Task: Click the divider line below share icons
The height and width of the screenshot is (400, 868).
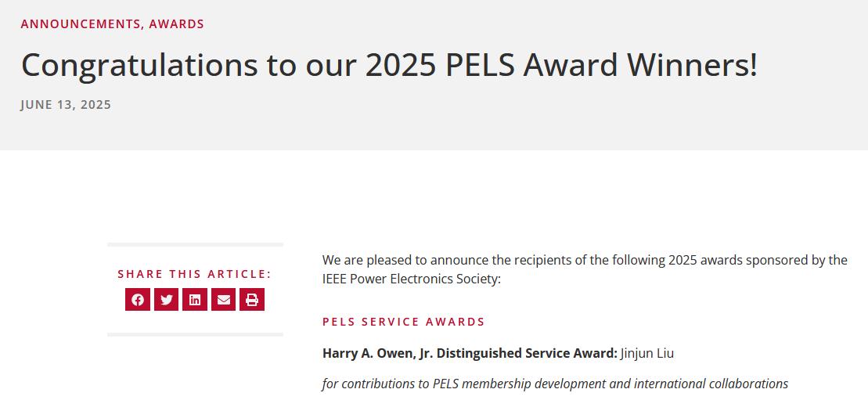Action: [195, 334]
